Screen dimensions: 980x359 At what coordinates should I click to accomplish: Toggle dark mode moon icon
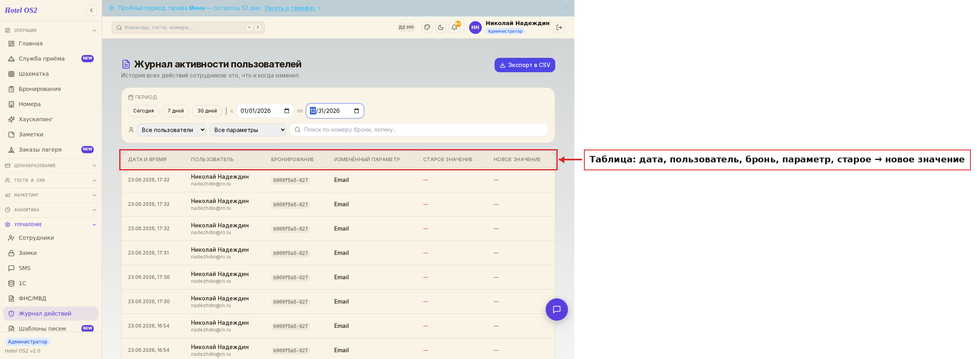click(x=441, y=28)
